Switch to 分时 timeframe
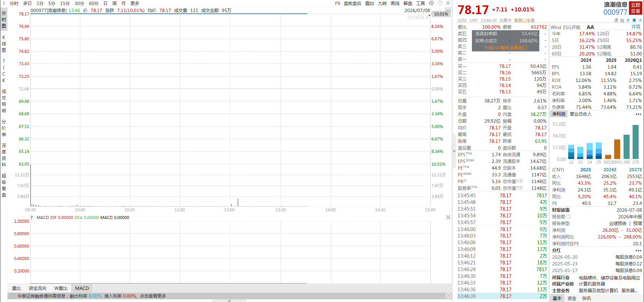This screenshot has height=302, width=644. pyautogui.click(x=14, y=3)
